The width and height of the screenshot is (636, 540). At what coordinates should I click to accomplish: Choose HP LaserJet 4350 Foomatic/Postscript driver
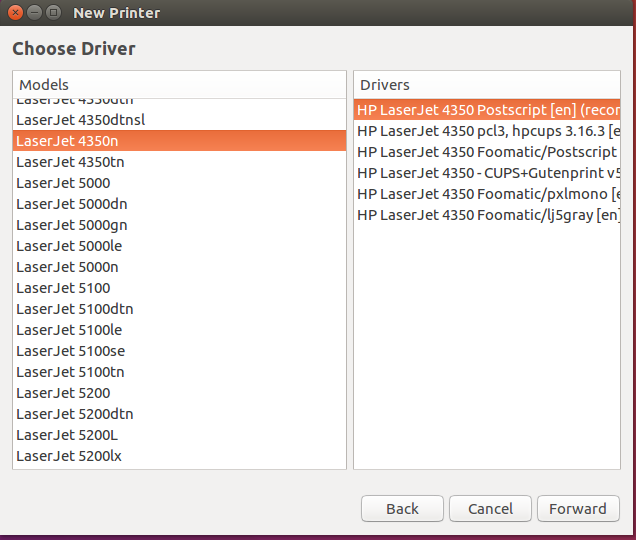[x=487, y=152]
